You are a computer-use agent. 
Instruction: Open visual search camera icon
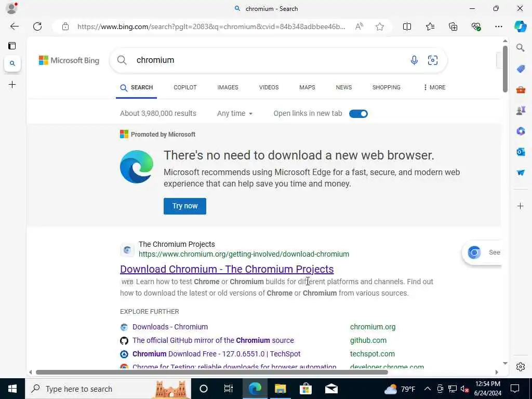click(x=433, y=60)
